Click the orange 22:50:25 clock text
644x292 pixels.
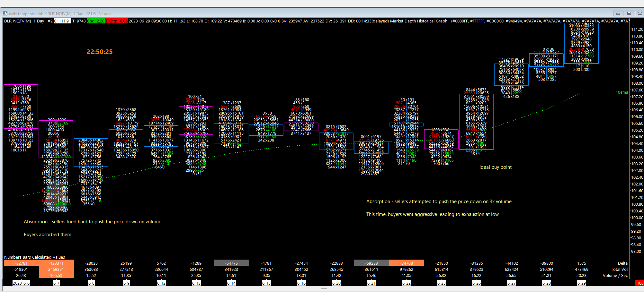click(x=100, y=52)
